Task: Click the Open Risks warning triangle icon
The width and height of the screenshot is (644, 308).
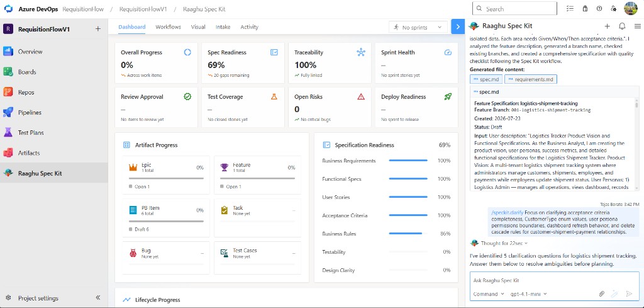Action: [x=361, y=96]
